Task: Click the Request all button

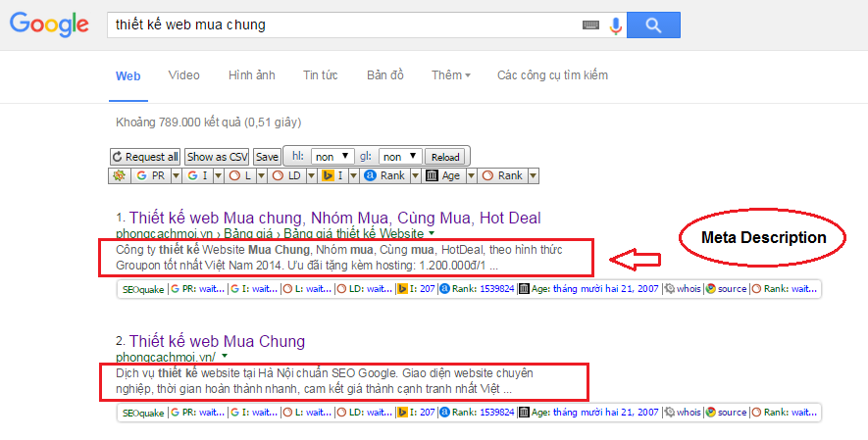Action: coord(145,157)
